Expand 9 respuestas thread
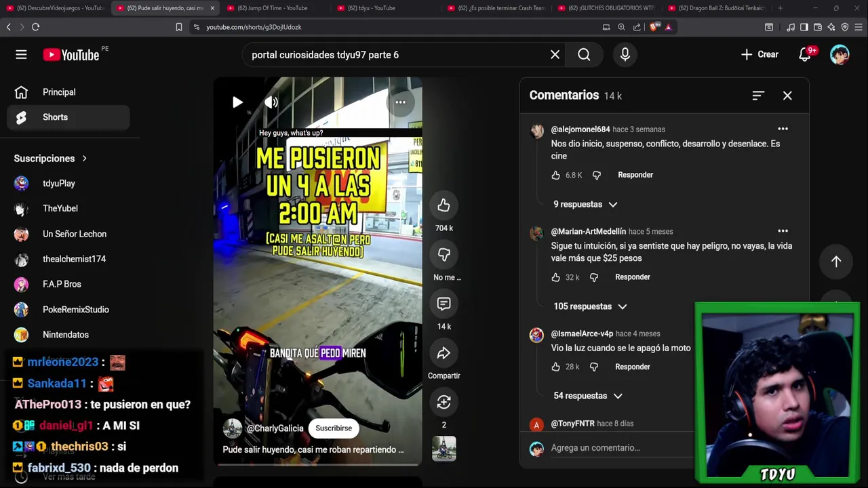Viewport: 868px width, 488px height. pos(585,204)
